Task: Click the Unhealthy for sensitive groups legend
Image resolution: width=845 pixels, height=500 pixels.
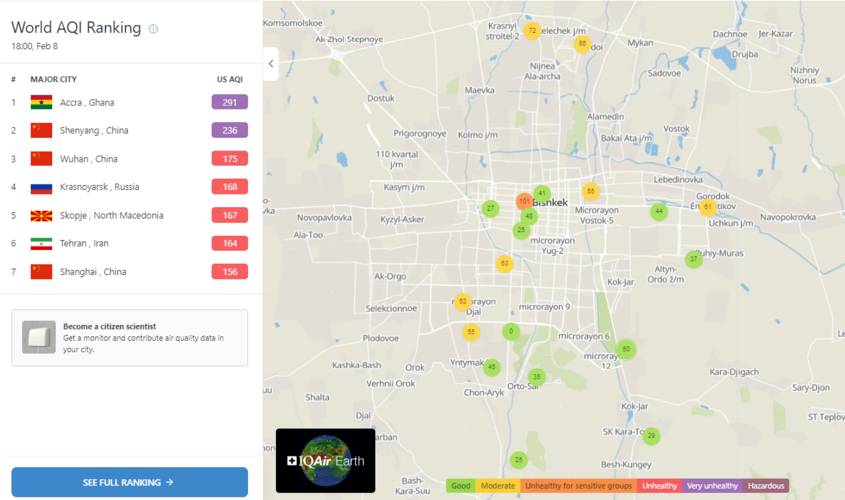Action: [578, 486]
